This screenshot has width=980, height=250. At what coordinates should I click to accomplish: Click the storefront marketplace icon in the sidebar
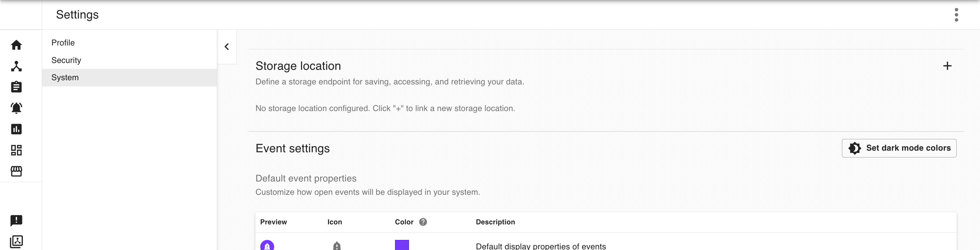coord(16,171)
